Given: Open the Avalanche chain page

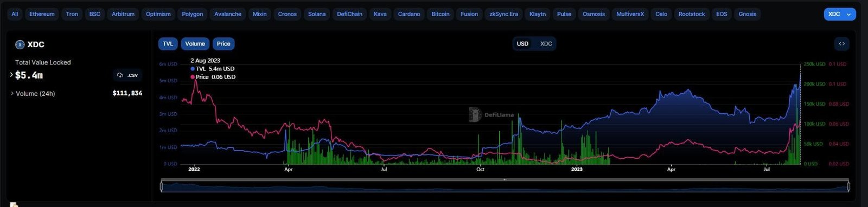Looking at the screenshot, I should [x=228, y=14].
